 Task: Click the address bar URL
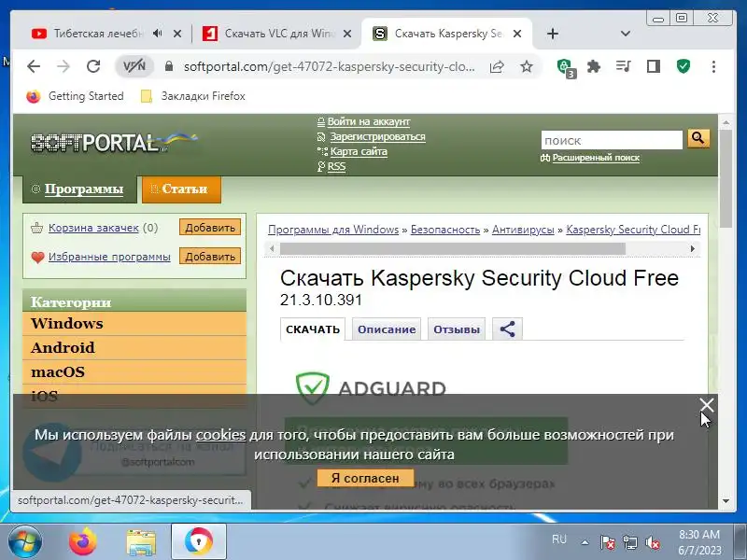[x=330, y=66]
